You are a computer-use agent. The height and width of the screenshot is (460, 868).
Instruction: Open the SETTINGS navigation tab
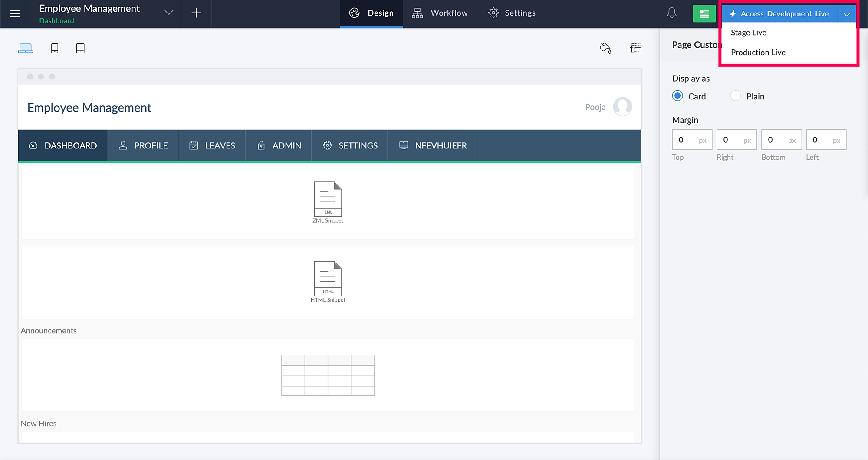pos(350,146)
